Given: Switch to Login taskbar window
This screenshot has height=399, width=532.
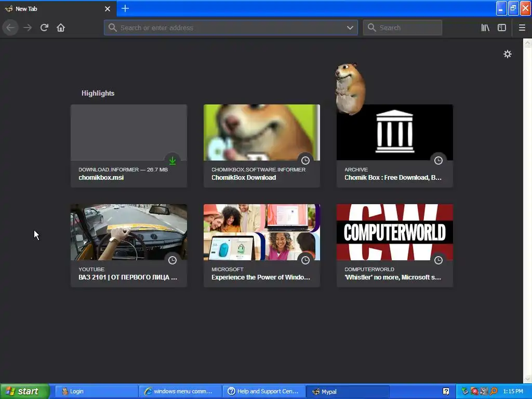Looking at the screenshot, I should tap(96, 391).
